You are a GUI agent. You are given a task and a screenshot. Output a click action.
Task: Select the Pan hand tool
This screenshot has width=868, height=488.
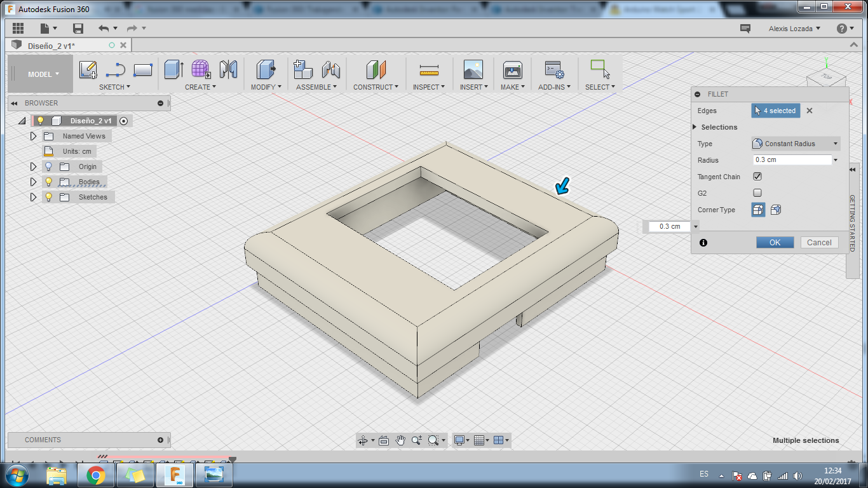[400, 440]
